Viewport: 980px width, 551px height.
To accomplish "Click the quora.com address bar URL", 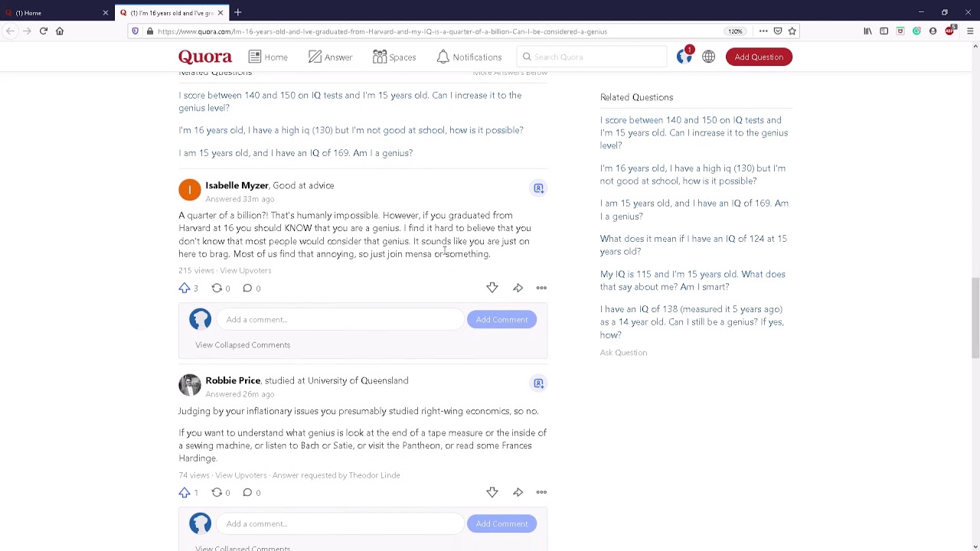I will tap(382, 31).
